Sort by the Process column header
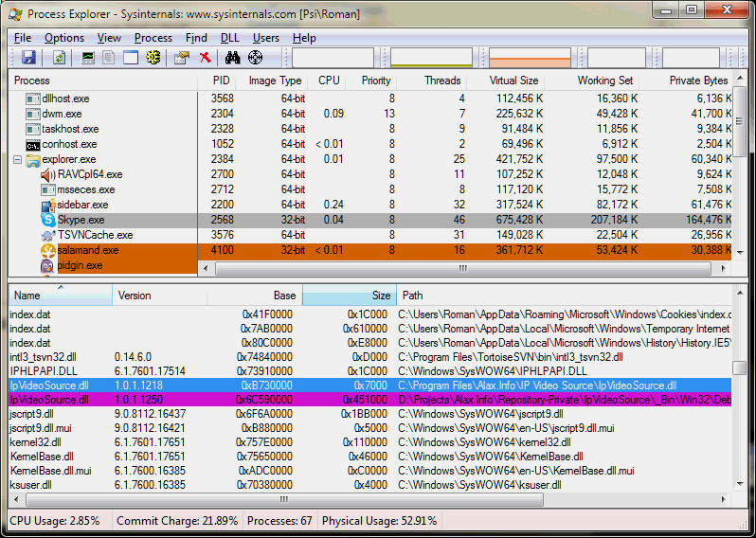 [103, 81]
